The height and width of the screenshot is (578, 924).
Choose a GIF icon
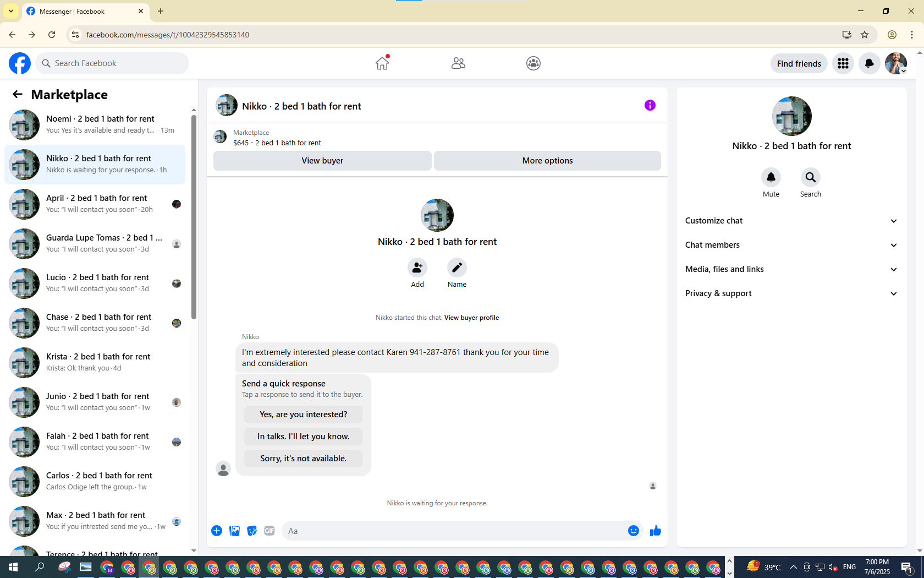pyautogui.click(x=269, y=531)
